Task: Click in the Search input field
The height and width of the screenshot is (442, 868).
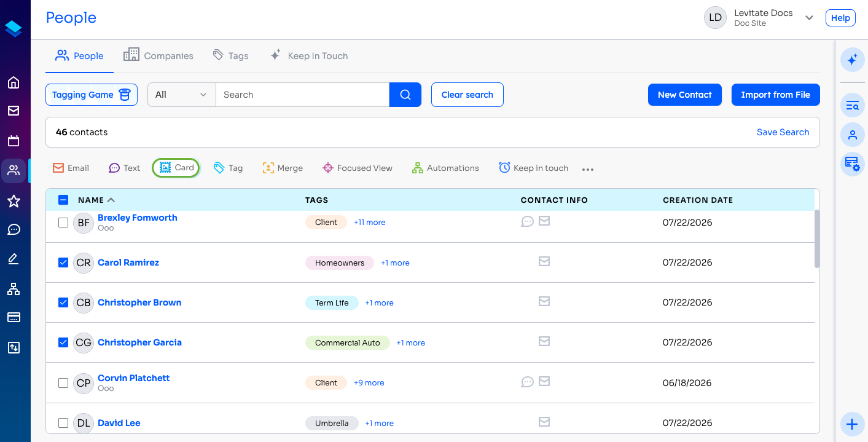Action: pos(303,95)
